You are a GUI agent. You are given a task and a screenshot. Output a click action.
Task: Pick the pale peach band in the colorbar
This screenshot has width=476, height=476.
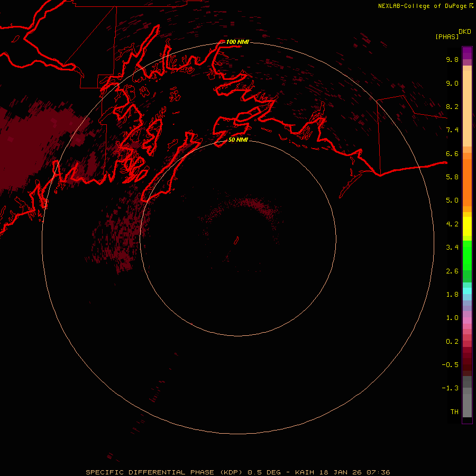pyautogui.click(x=467, y=108)
